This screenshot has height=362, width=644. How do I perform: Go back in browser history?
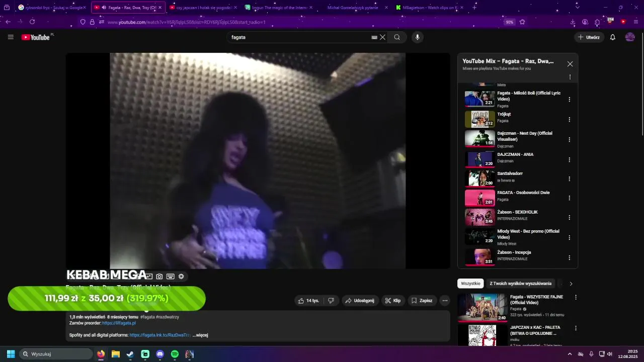(8, 22)
